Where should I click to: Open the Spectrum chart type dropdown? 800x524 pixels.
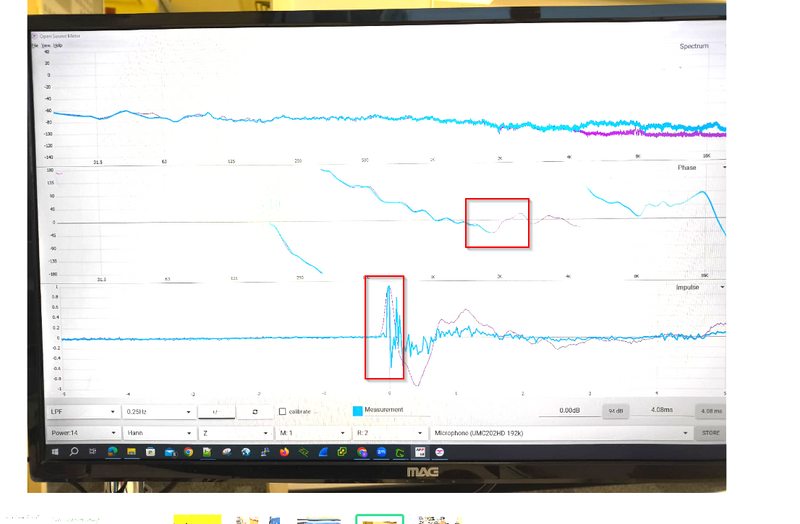[701, 46]
